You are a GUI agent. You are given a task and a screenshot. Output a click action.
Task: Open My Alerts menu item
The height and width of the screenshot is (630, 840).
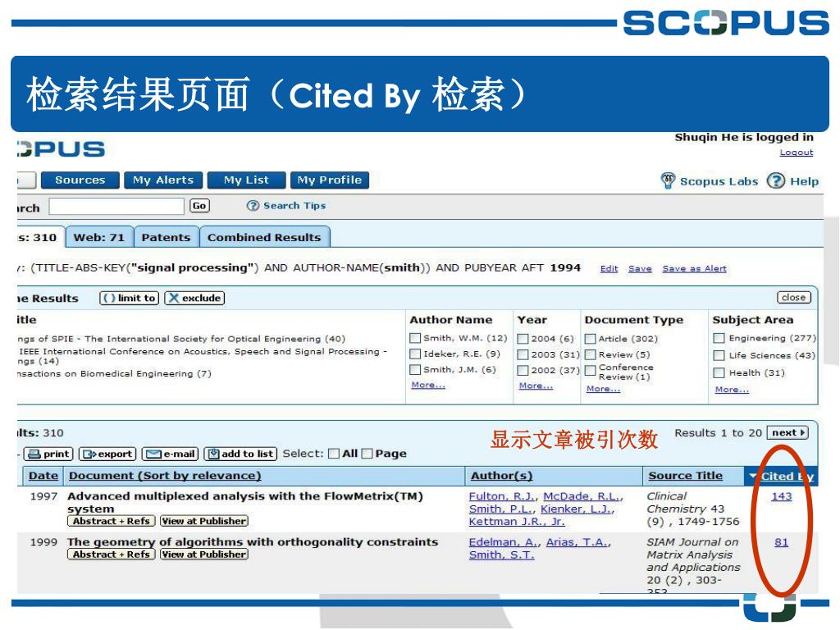coord(163,180)
